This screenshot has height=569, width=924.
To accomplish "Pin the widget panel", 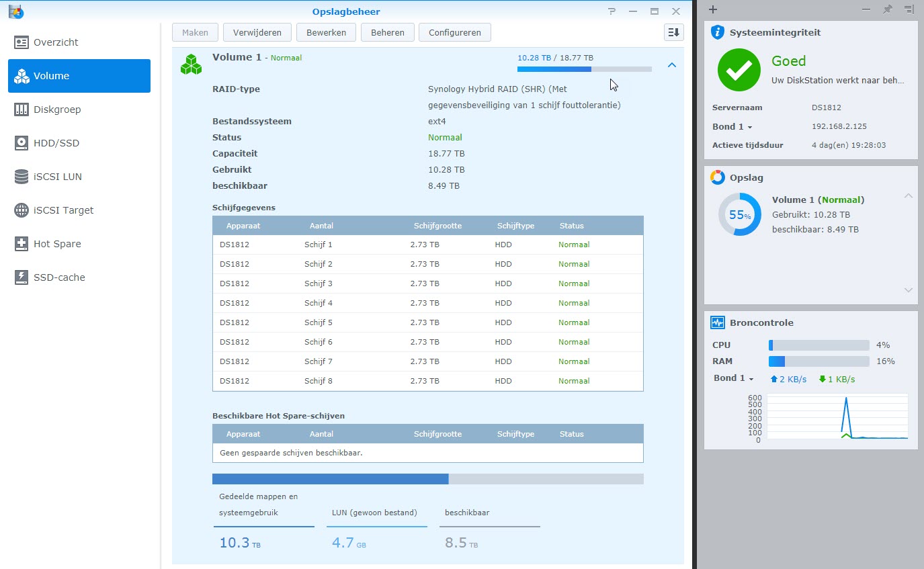I will pyautogui.click(x=888, y=9).
